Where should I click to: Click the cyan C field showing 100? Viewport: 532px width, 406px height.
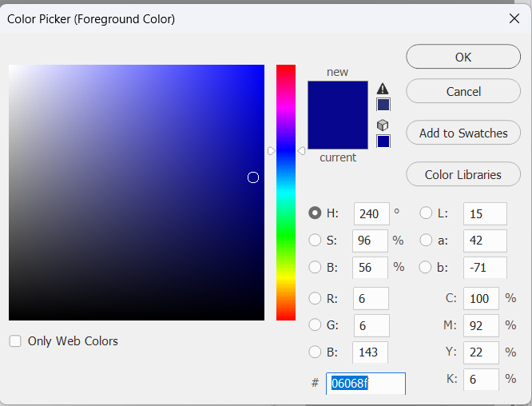click(x=481, y=298)
